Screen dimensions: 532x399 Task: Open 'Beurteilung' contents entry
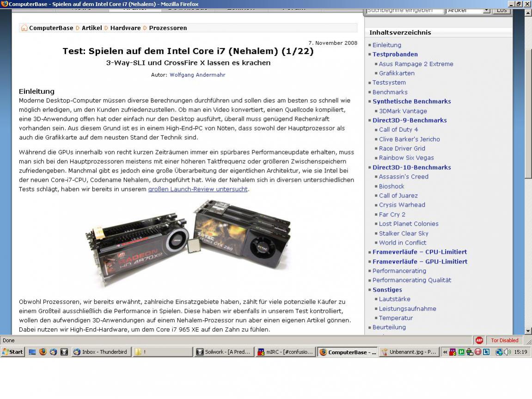389,327
